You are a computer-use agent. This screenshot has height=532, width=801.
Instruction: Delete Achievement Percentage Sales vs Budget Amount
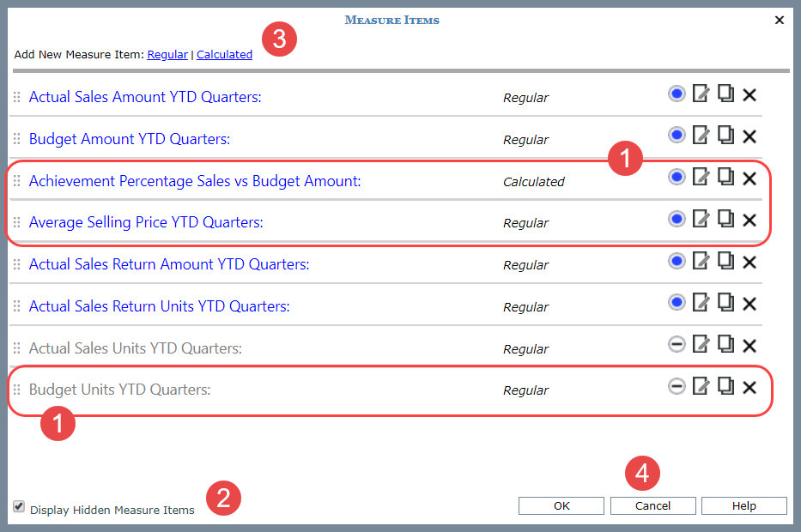[x=749, y=178]
